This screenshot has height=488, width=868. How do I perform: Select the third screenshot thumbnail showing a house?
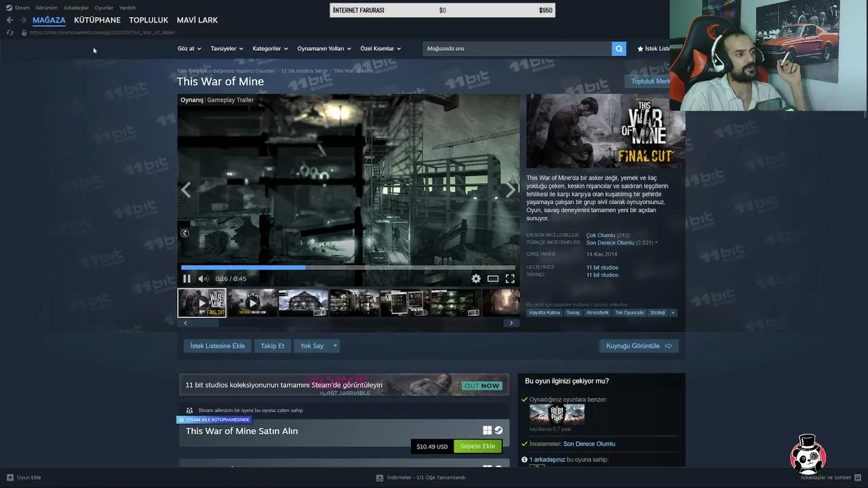coord(303,303)
